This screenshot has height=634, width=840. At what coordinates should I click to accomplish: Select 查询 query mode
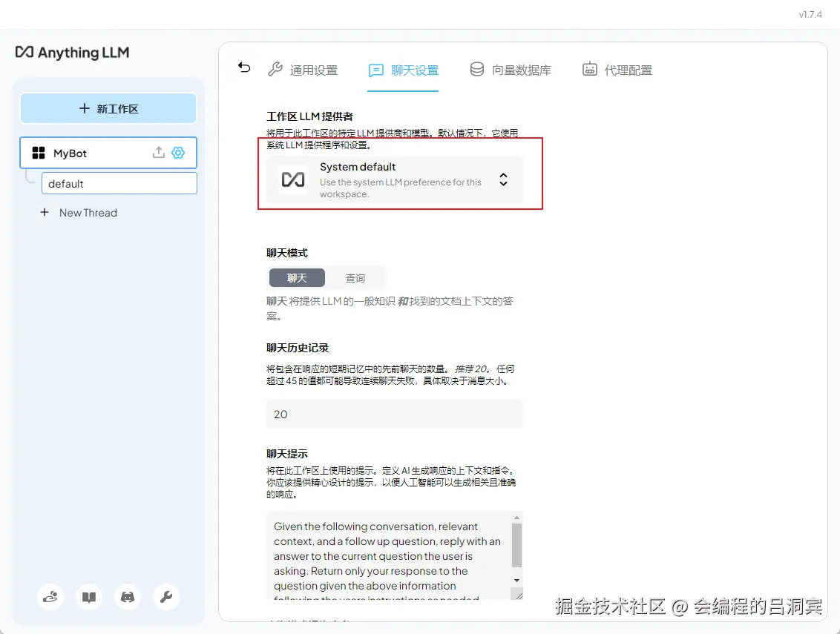click(x=355, y=278)
